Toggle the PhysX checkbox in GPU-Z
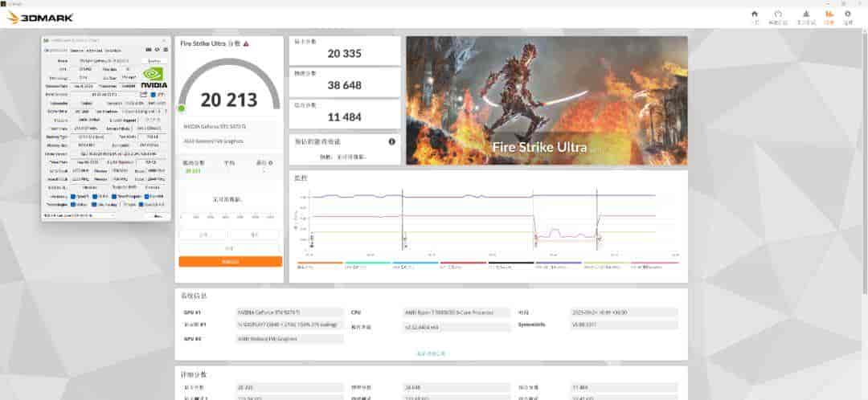 (x=122, y=204)
